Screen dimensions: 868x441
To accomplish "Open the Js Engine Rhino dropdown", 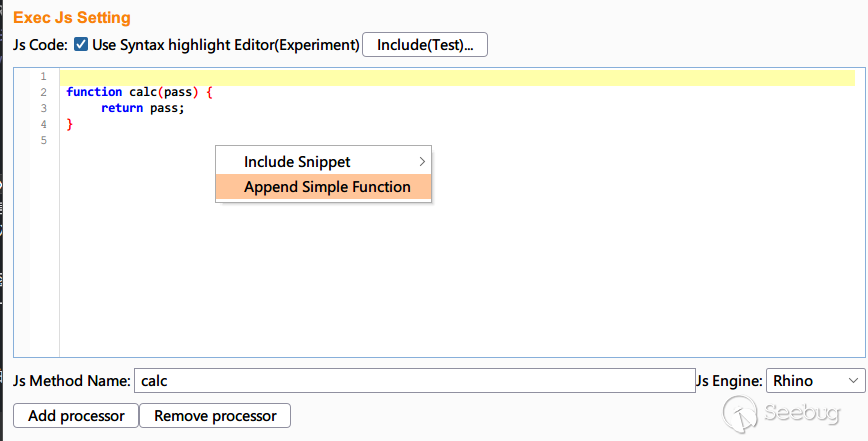I will pyautogui.click(x=815, y=381).
